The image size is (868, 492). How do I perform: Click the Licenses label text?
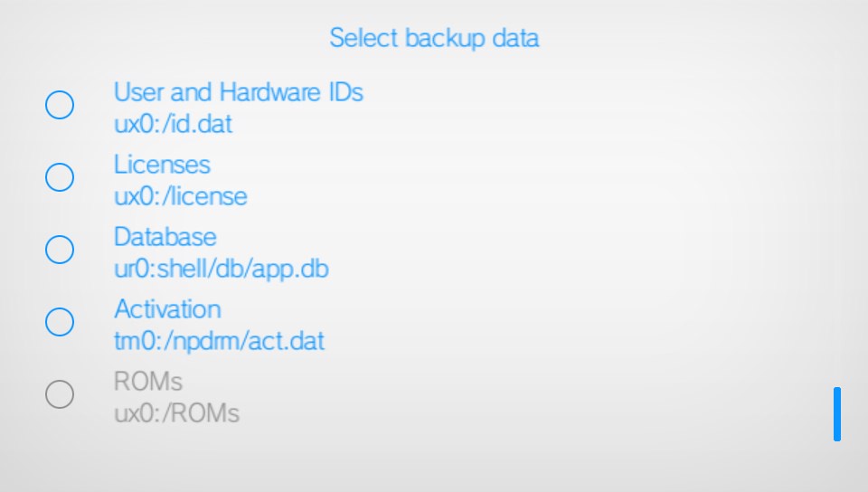162,165
